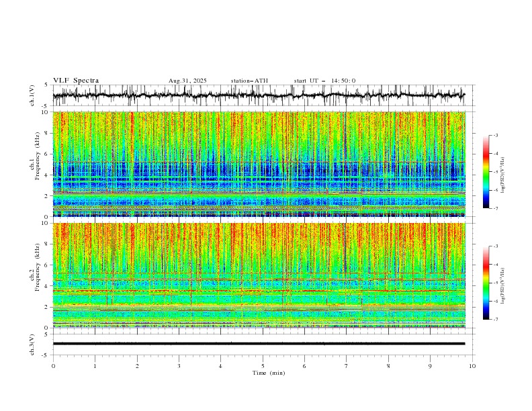Click the time-axis tick label "3"
532x411 pixels.
point(179,366)
